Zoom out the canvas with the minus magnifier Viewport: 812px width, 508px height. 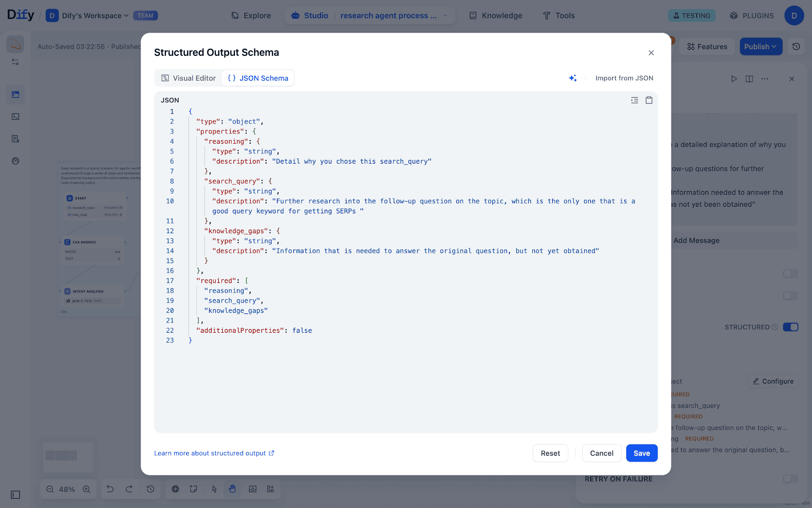50,489
